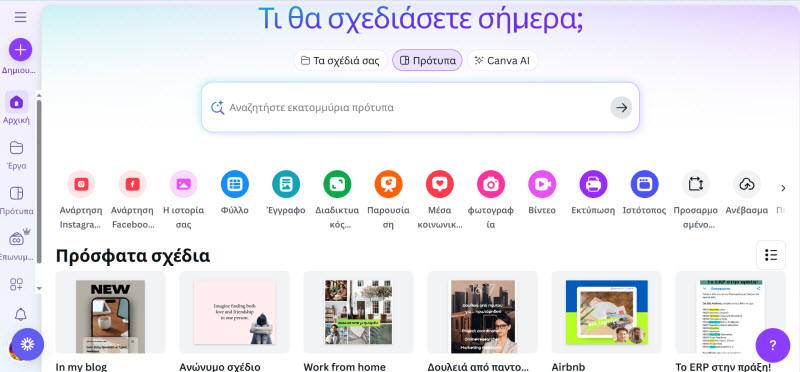This screenshot has width=800, height=372.
Task: Choose Ανάρτηση Instagram design type
Action: pyautogui.click(x=81, y=200)
